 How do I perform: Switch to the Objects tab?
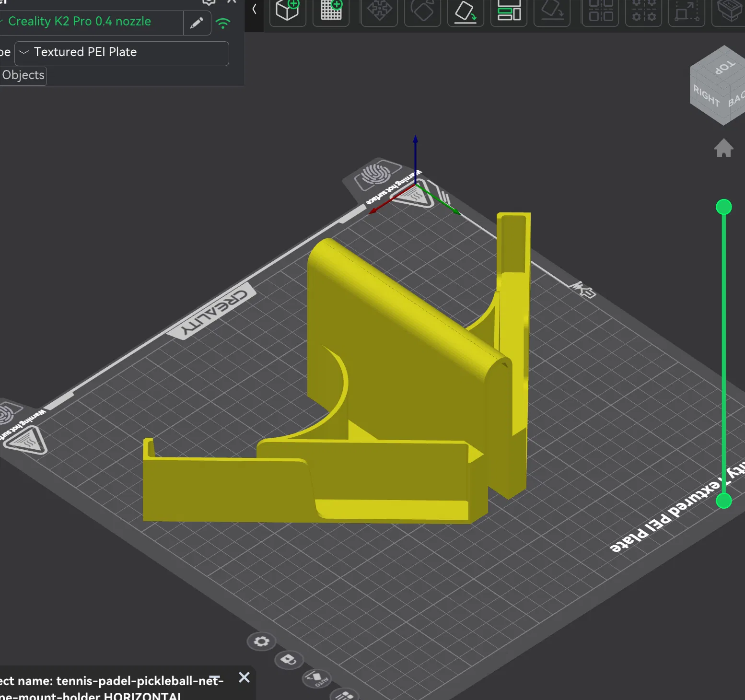click(x=23, y=75)
